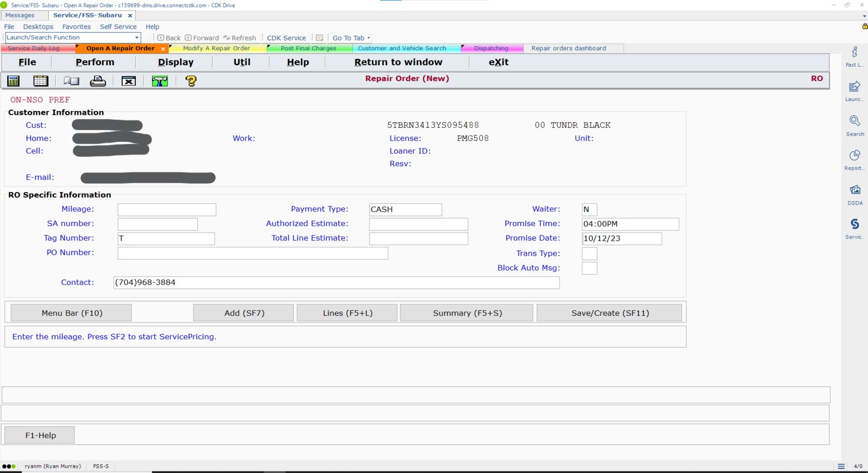Close the Open A Repair Order tab
This screenshot has width=868, height=473.
[x=163, y=49]
